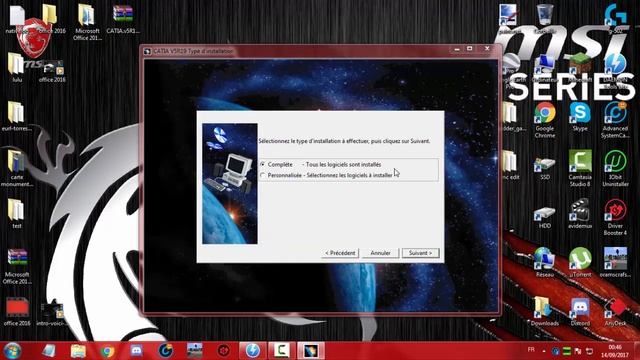Open Discord from the taskbar

click(x=136, y=351)
